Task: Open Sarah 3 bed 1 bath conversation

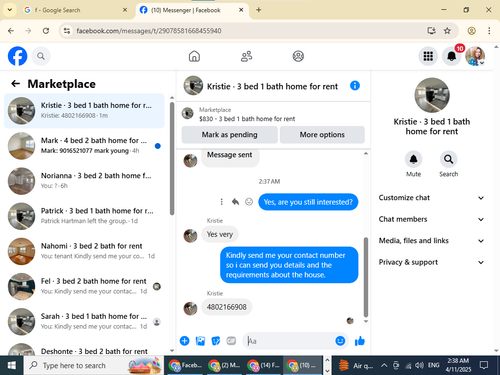Action: pos(84,321)
